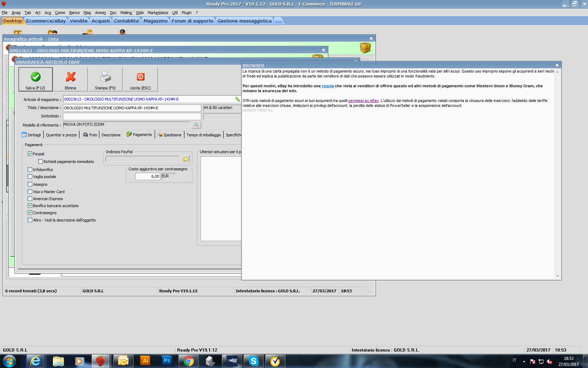Follow the 'regola' link in Browser

[x=328, y=86]
